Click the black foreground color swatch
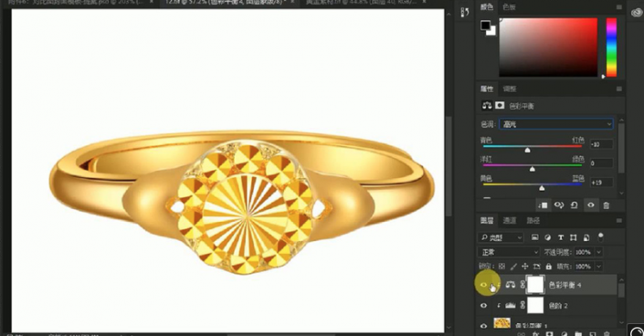This screenshot has height=336, width=644. pyautogui.click(x=485, y=26)
